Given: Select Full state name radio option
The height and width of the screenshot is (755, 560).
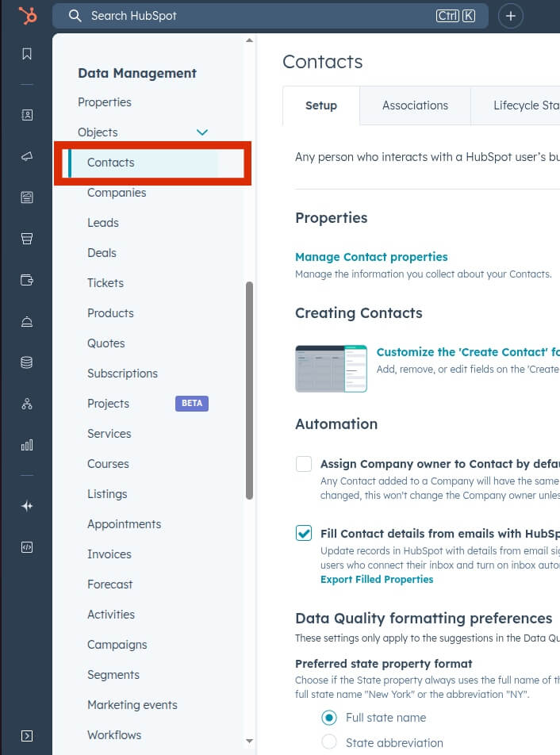Looking at the screenshot, I should [x=329, y=718].
